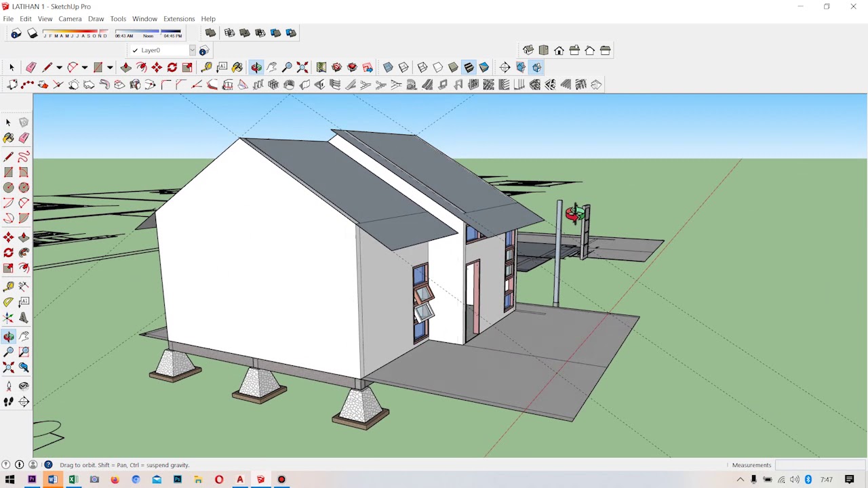Choose the Paint Bucket in top toolbar
The width and height of the screenshot is (868, 488).
click(x=237, y=67)
